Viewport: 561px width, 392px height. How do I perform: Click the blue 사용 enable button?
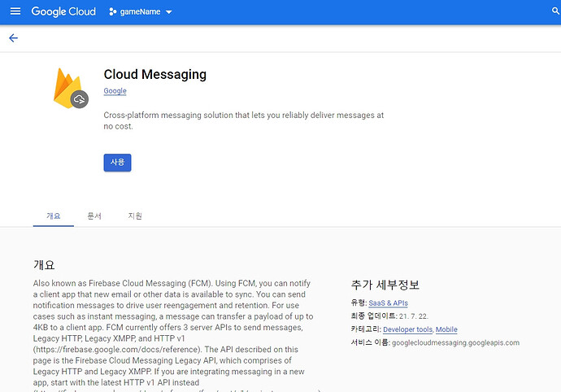(x=117, y=163)
